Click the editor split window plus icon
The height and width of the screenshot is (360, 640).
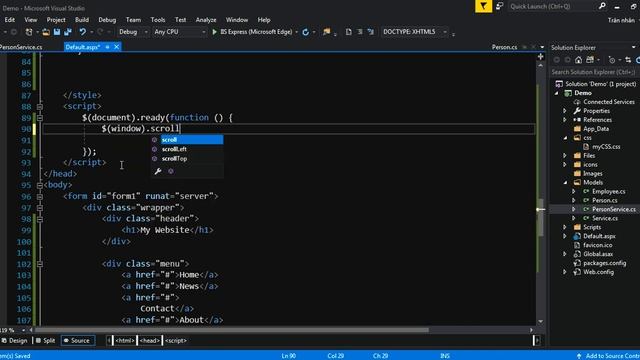pos(540,57)
